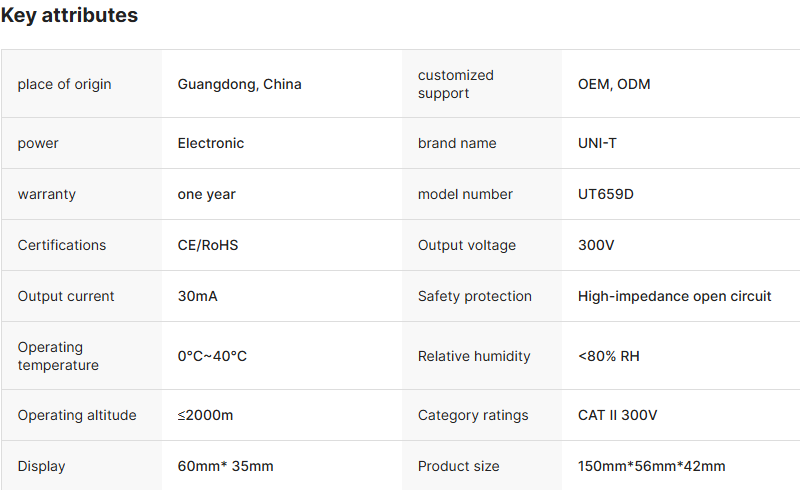Screen dimensions: 800x490
Task: Select the Guangdong, China origin value
Action: pos(239,84)
